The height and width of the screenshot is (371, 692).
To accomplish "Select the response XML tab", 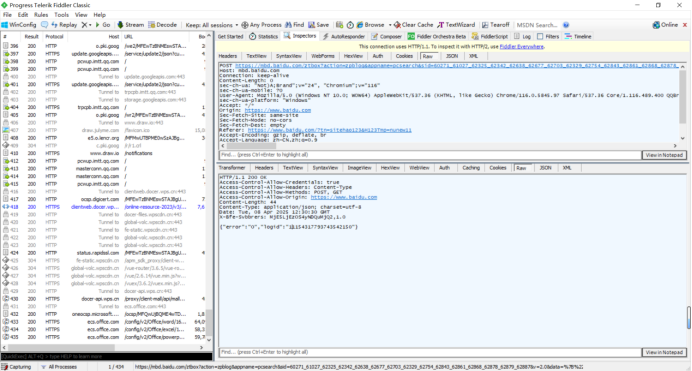I will pyautogui.click(x=567, y=168).
